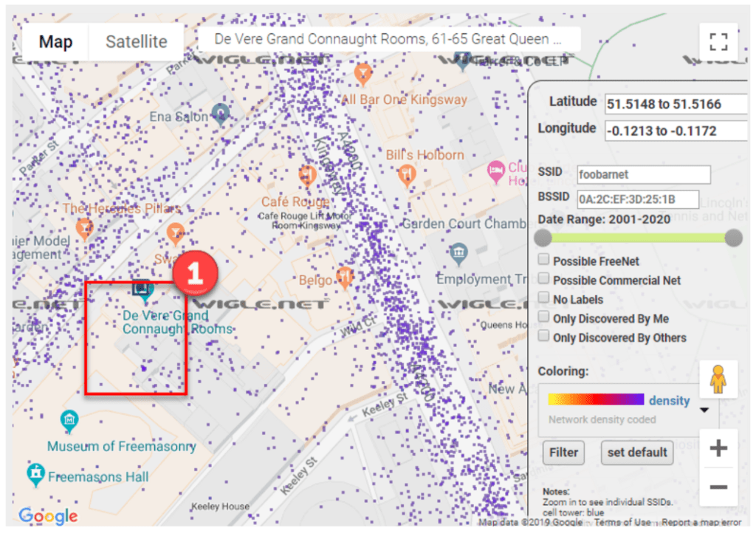Click the Freemasons Hall label
756x539 pixels.
click(x=98, y=477)
